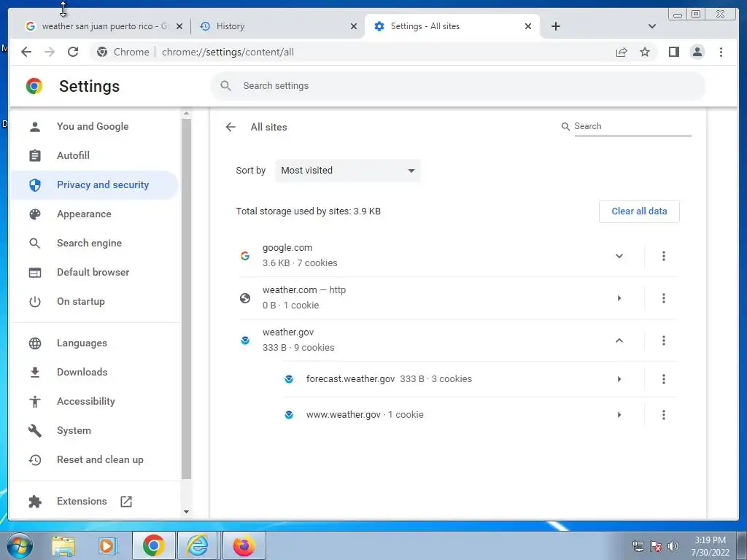747x560 pixels.
Task: Open Downloads settings
Action: click(x=94, y=372)
